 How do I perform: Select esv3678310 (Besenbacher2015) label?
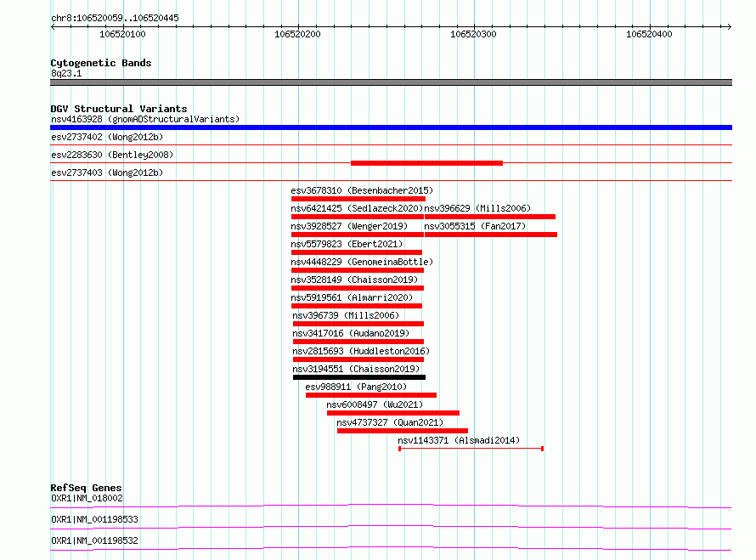coord(362,190)
